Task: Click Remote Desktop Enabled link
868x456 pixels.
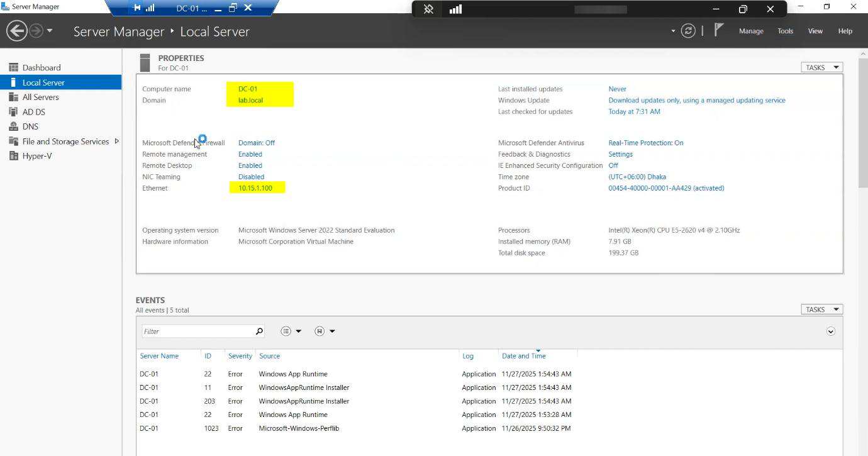Action: click(250, 165)
